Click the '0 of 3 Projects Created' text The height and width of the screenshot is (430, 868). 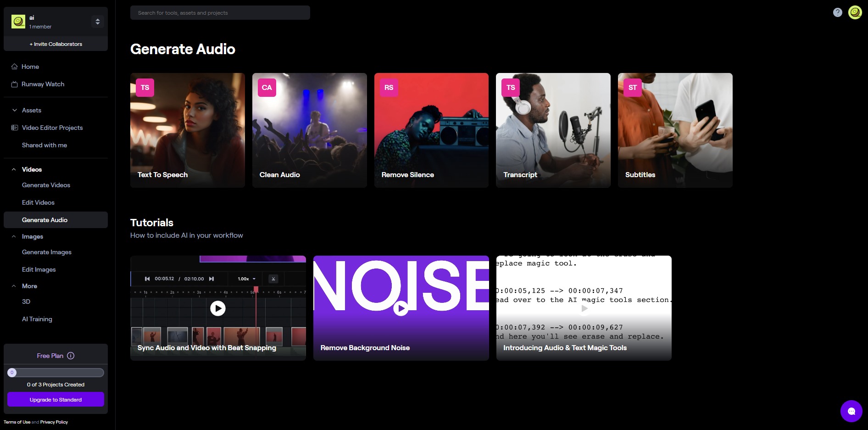pos(56,385)
